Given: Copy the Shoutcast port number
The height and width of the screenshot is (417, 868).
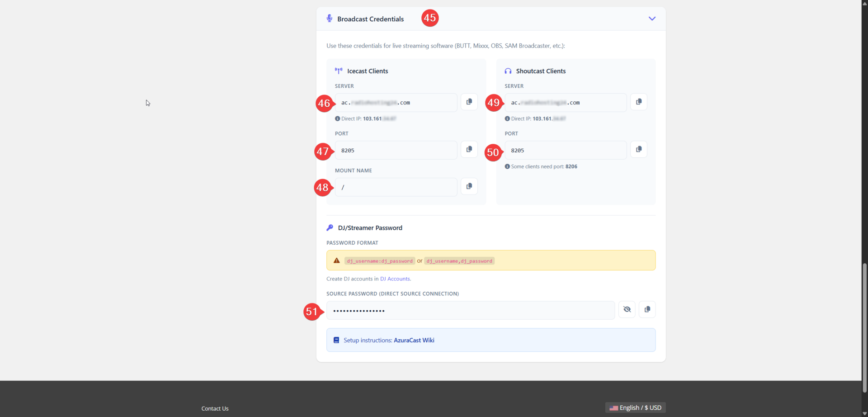Looking at the screenshot, I should [638, 150].
